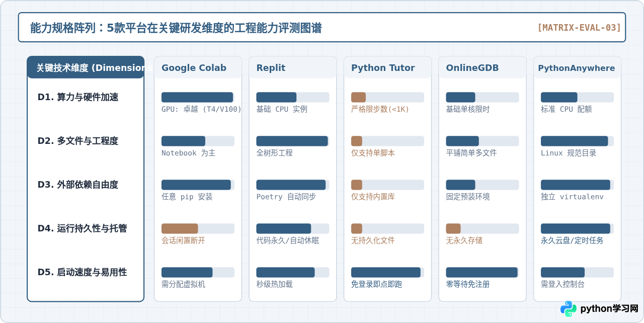Click the Python logo icon at bottom right
The image size is (644, 323).
569,308
